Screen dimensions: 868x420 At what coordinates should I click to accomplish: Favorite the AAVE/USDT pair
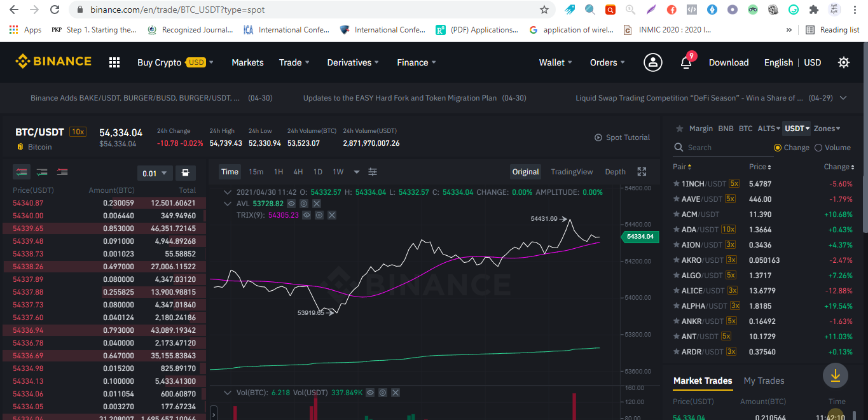[677, 199]
